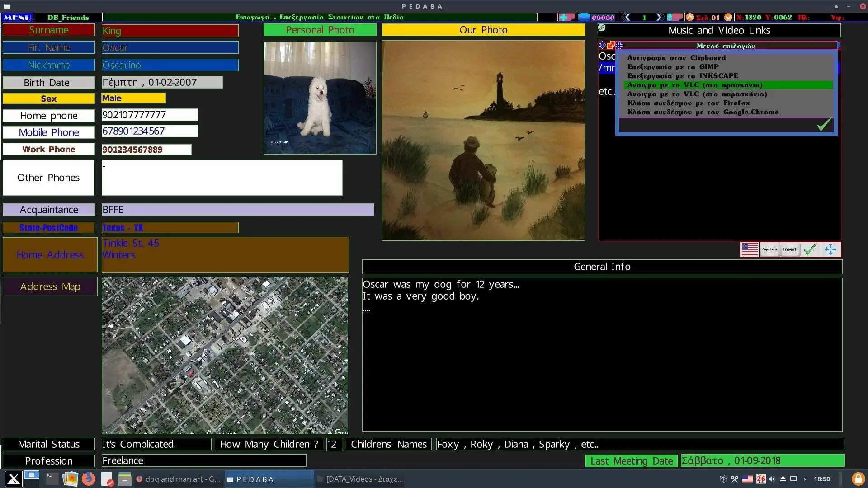
Task: Click the blue database cylinder icon
Action: point(584,17)
